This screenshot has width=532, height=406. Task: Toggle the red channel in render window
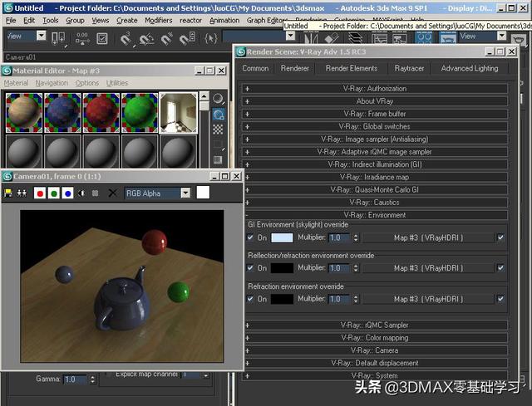tap(40, 193)
